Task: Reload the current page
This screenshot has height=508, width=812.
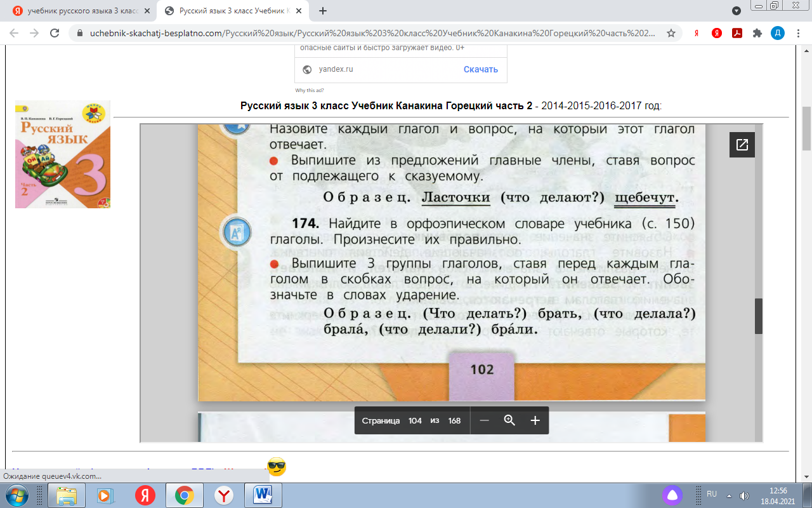Action: 55,33
